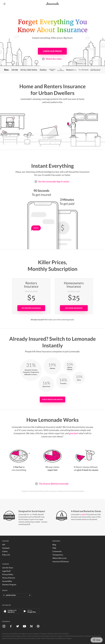Open See the Lemonade App in action
Screen dimensions: 105x644
[x=52, y=181]
